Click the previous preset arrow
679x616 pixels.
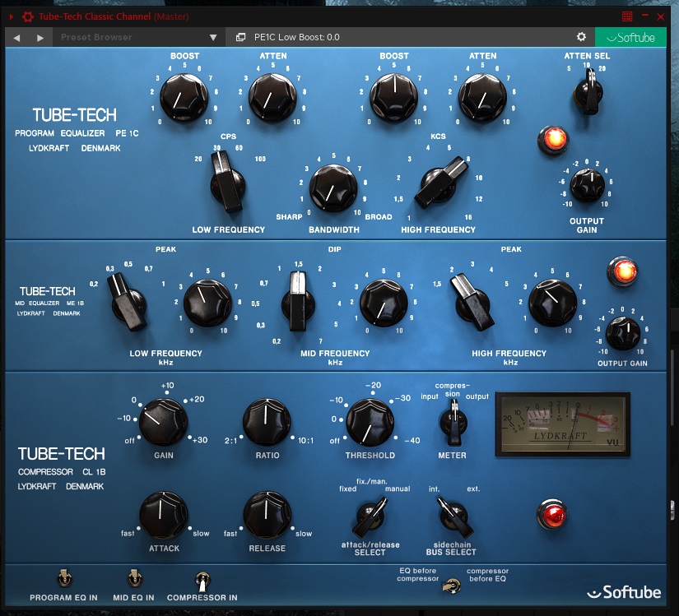(17, 38)
